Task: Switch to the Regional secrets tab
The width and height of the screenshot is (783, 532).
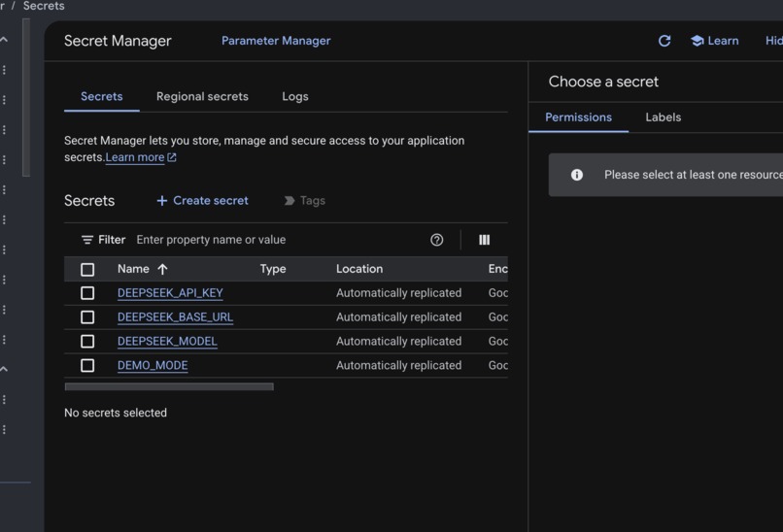Action: pyautogui.click(x=202, y=96)
